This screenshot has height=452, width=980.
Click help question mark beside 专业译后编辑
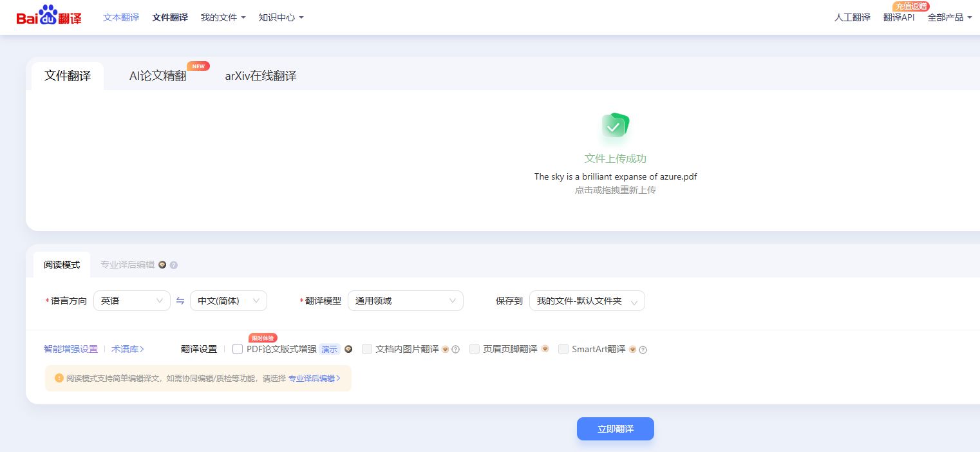[174, 265]
